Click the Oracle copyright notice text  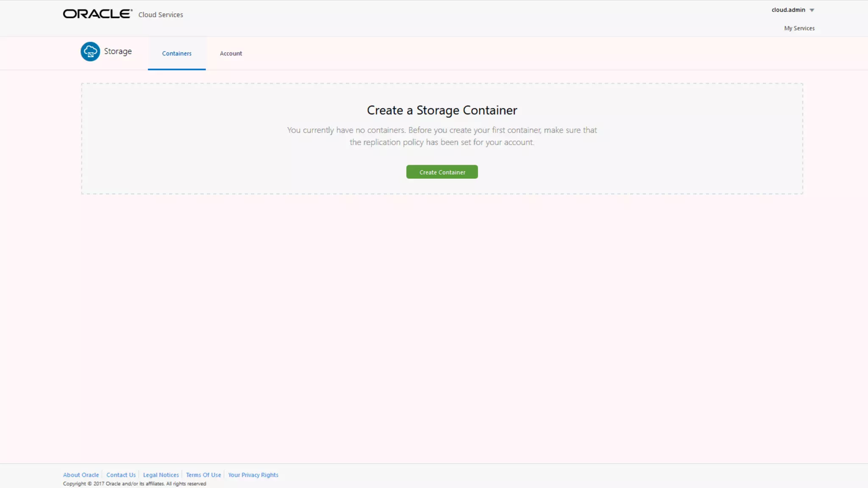point(134,484)
